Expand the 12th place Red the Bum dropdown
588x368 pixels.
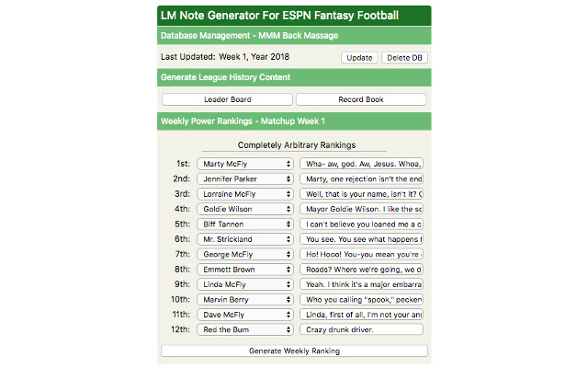(245, 328)
